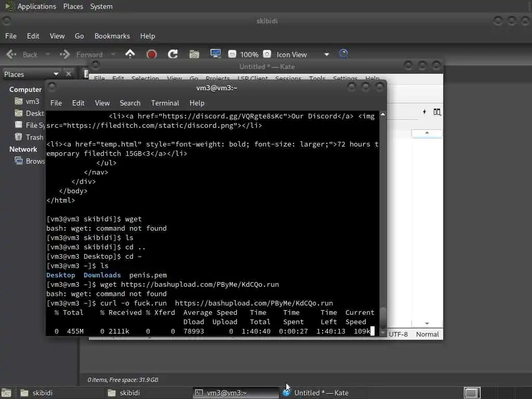Open the file manager View menu
Image resolution: width=532 pixels, height=399 pixels.
57,36
